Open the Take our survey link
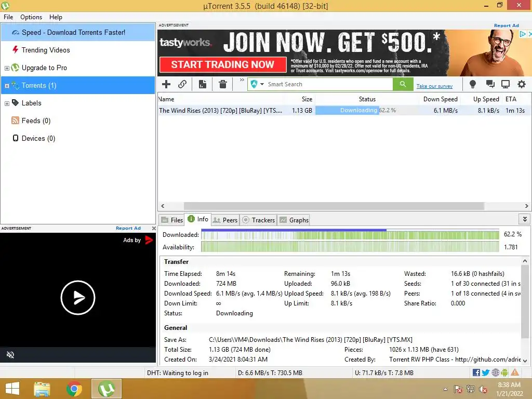 434,86
